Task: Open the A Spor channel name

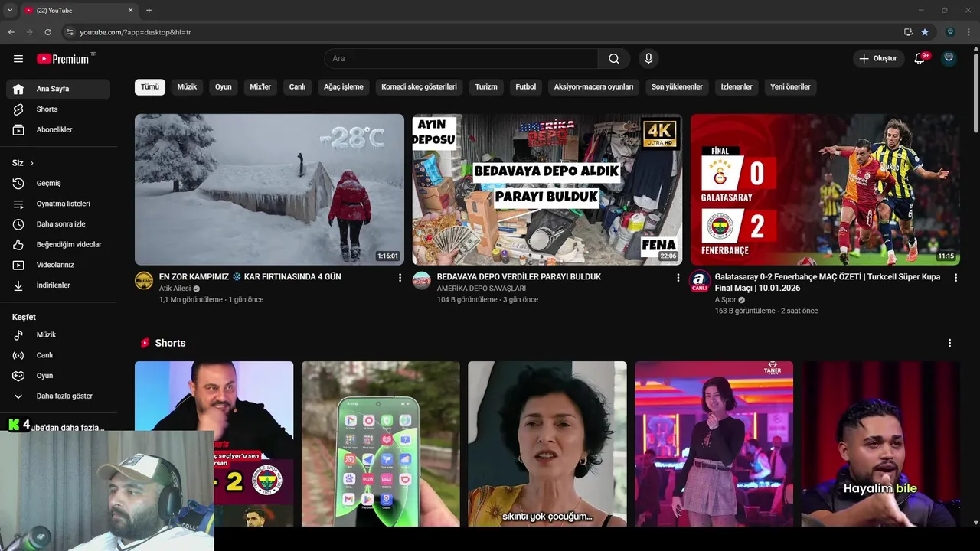Action: [x=726, y=300]
